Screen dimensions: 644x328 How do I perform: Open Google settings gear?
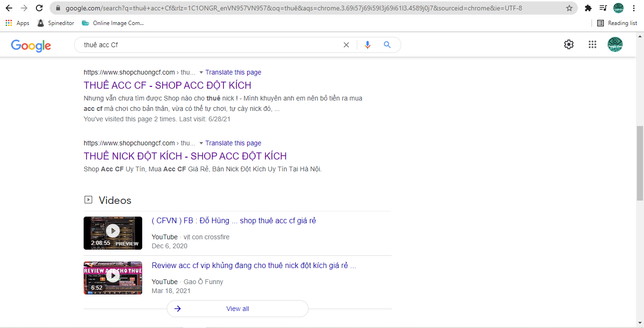(x=569, y=44)
